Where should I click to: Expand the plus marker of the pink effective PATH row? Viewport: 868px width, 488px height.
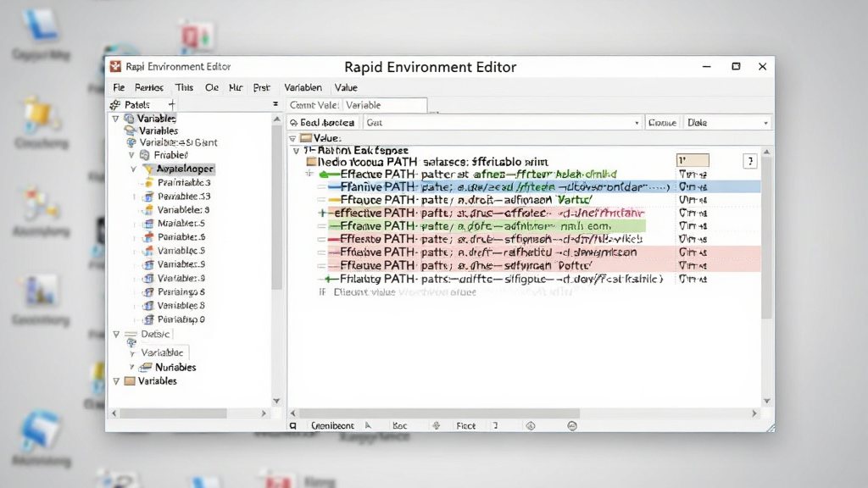(x=322, y=213)
